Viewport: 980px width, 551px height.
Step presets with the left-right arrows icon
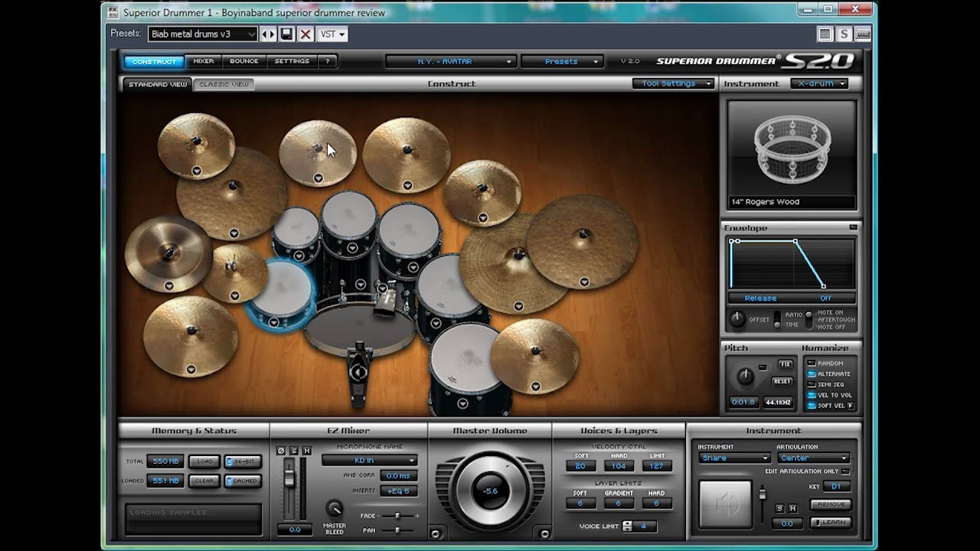(268, 34)
